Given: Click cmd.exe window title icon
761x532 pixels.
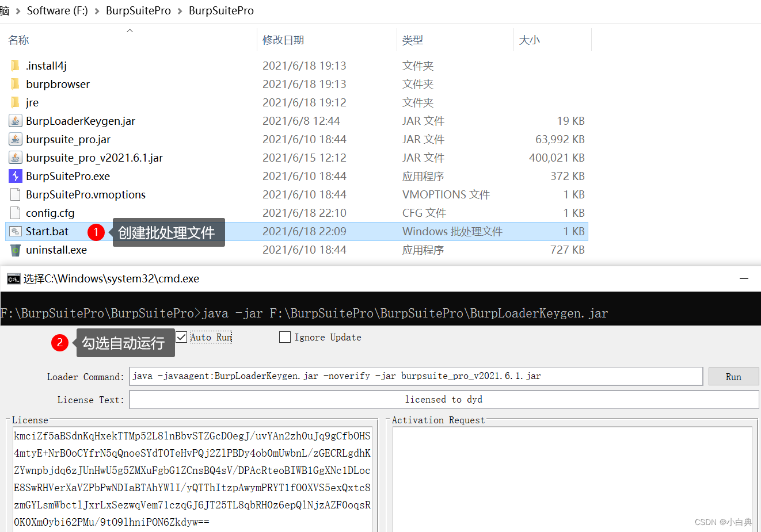Looking at the screenshot, I should [x=13, y=279].
